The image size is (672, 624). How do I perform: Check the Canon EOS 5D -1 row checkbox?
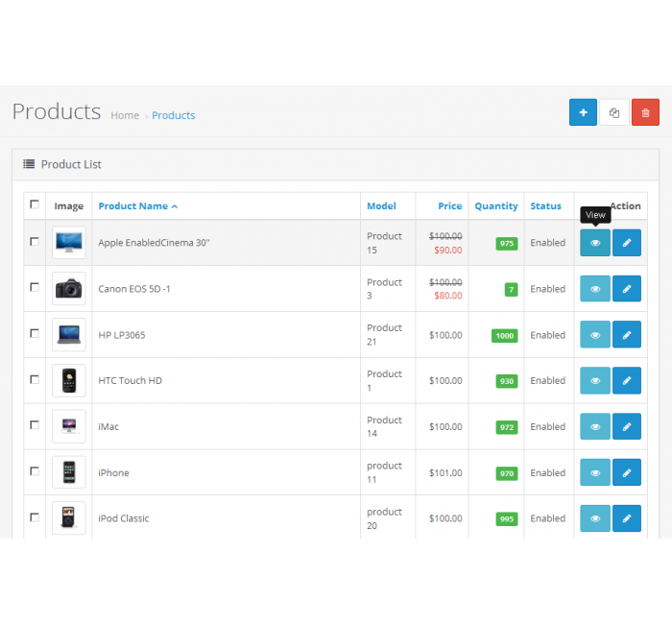(x=35, y=287)
